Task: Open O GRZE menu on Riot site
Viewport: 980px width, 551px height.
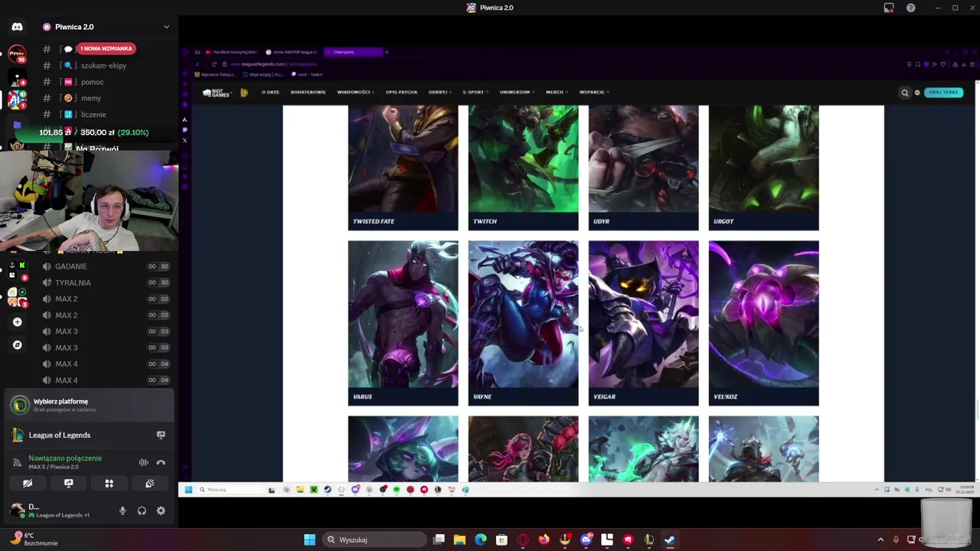Action: [270, 92]
